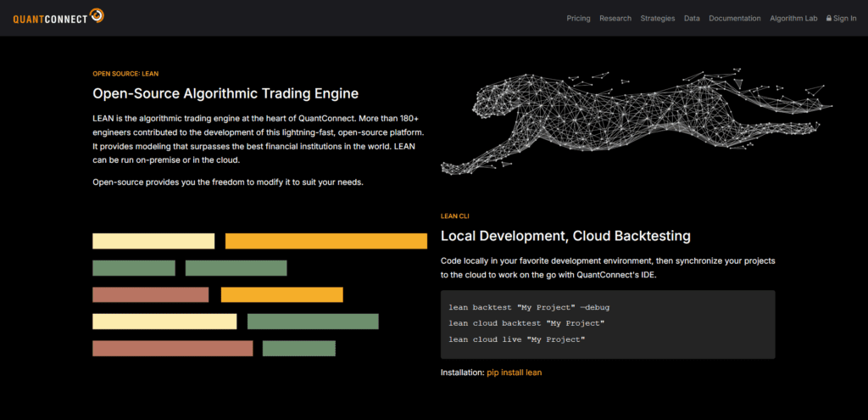Image resolution: width=868 pixels, height=420 pixels.
Task: Click the reddish-brown bar in bottom row
Action: pos(172,348)
